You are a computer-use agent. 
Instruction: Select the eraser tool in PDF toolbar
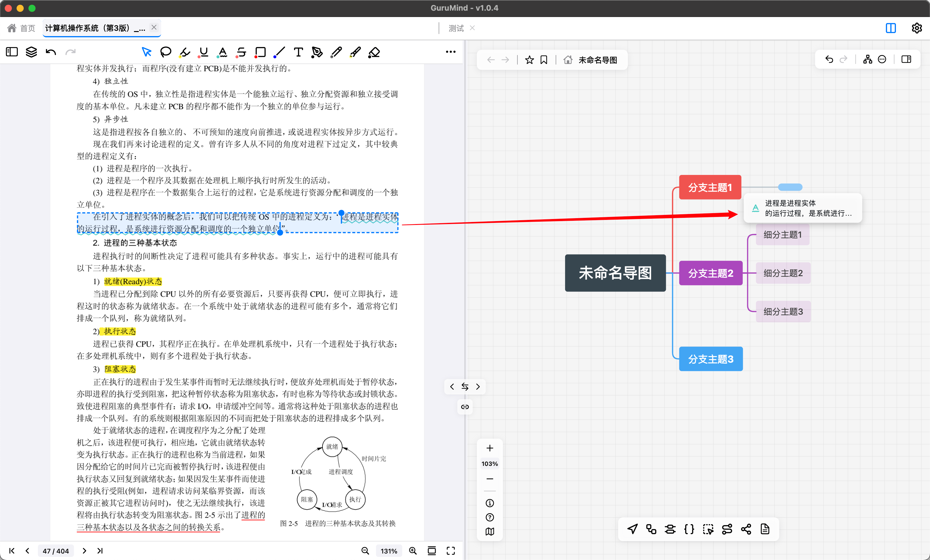tap(374, 52)
